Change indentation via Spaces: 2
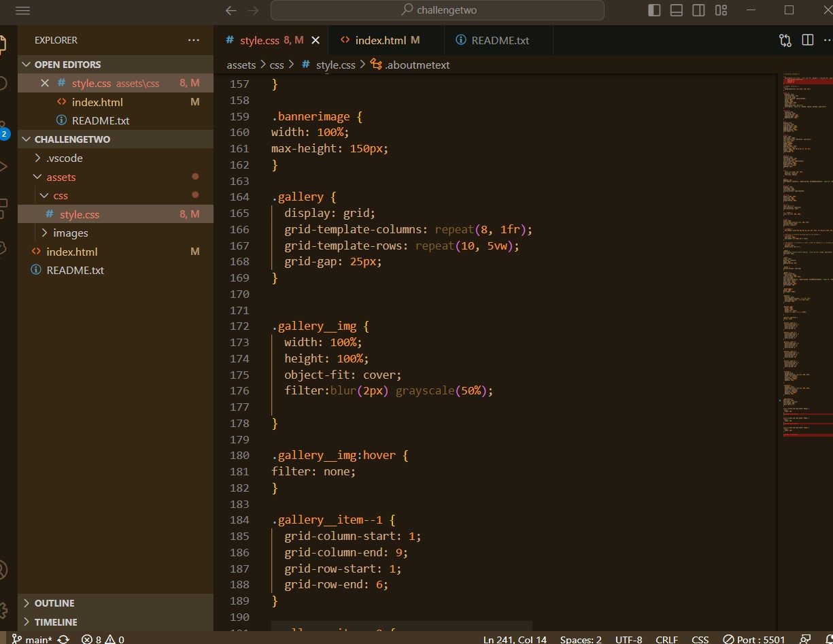The image size is (833, 644). [581, 639]
